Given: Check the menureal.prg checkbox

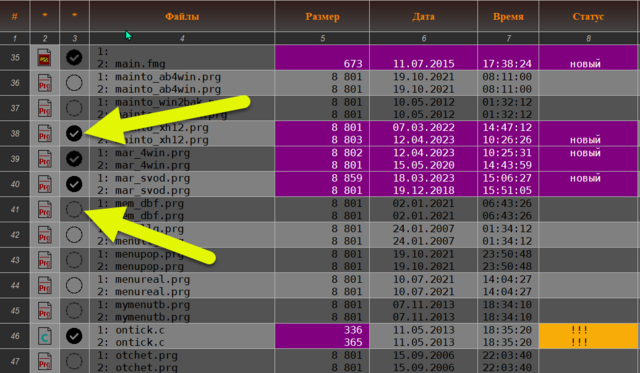Looking at the screenshot, I should click(74, 285).
